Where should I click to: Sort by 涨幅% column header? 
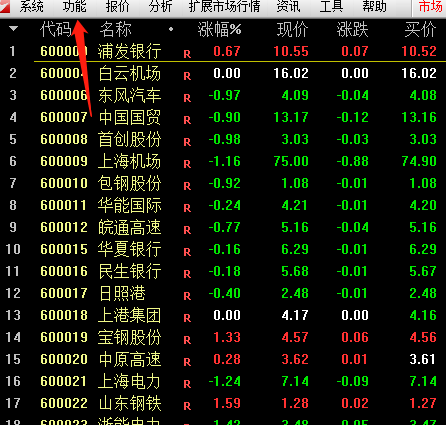pyautogui.click(x=219, y=29)
